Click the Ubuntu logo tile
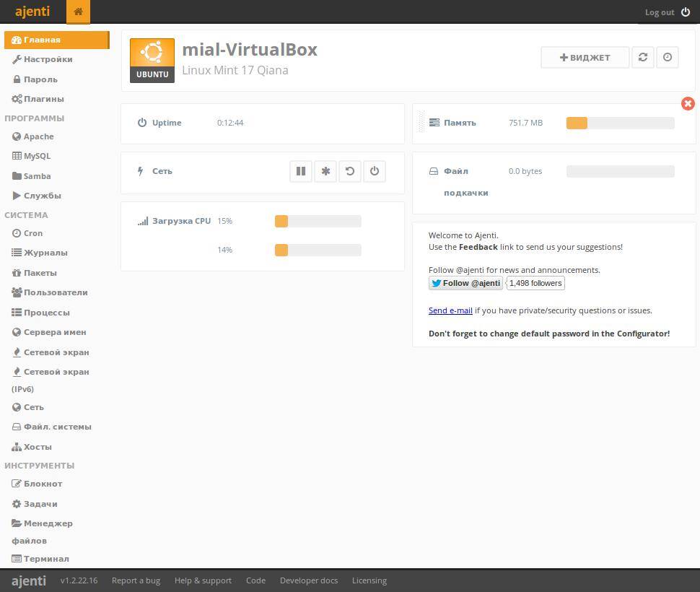Screen dimensions: 700x592 coord(152,60)
